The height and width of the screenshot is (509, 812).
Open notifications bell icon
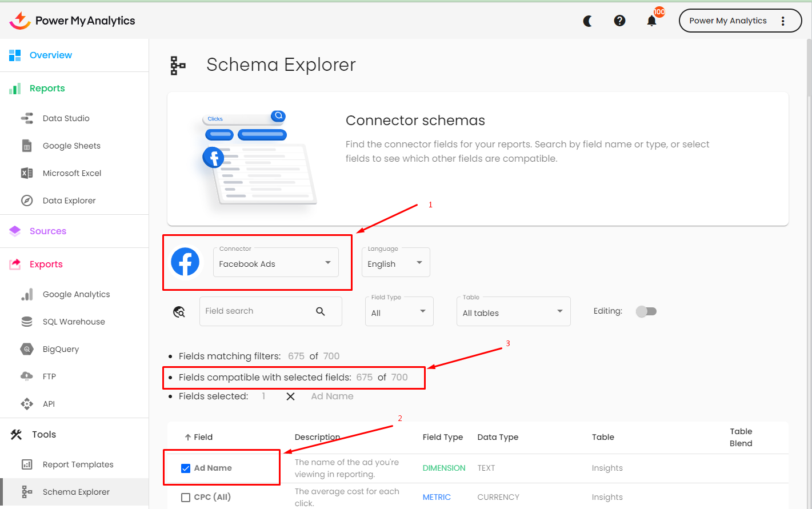coord(651,21)
